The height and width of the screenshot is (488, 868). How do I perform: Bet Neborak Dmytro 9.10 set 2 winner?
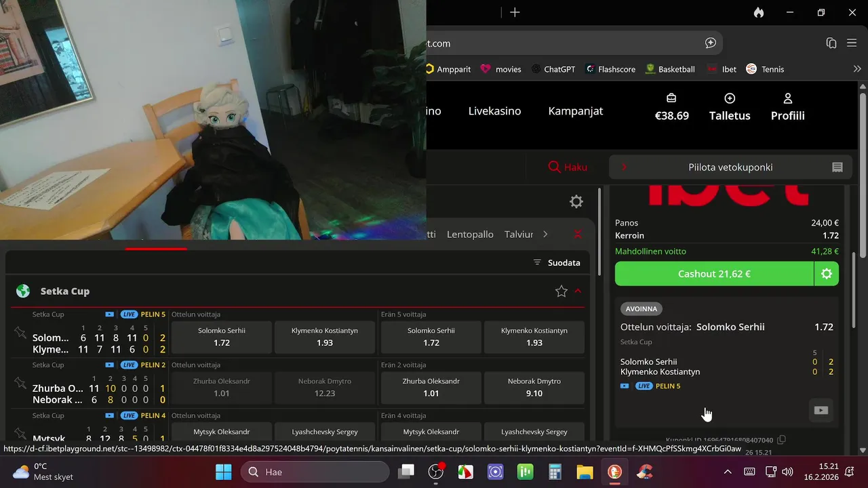(x=534, y=388)
